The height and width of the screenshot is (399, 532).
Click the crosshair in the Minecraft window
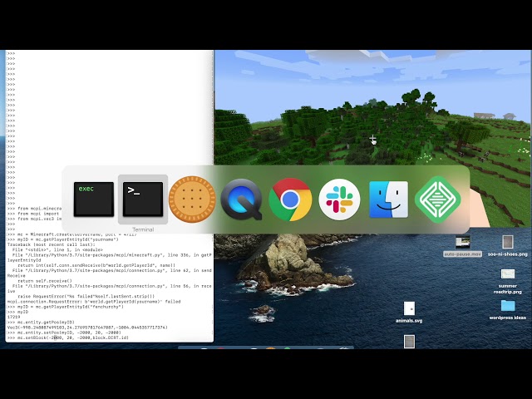[x=372, y=139]
